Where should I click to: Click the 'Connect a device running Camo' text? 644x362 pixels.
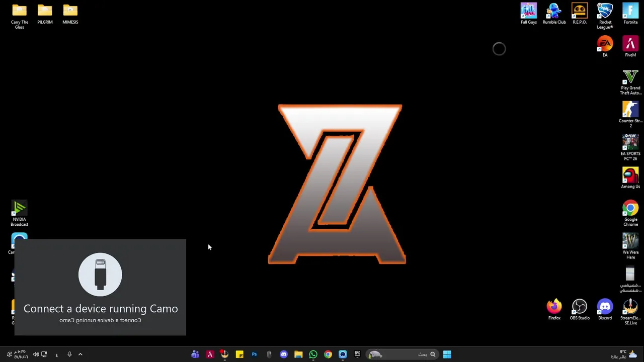[101, 309]
